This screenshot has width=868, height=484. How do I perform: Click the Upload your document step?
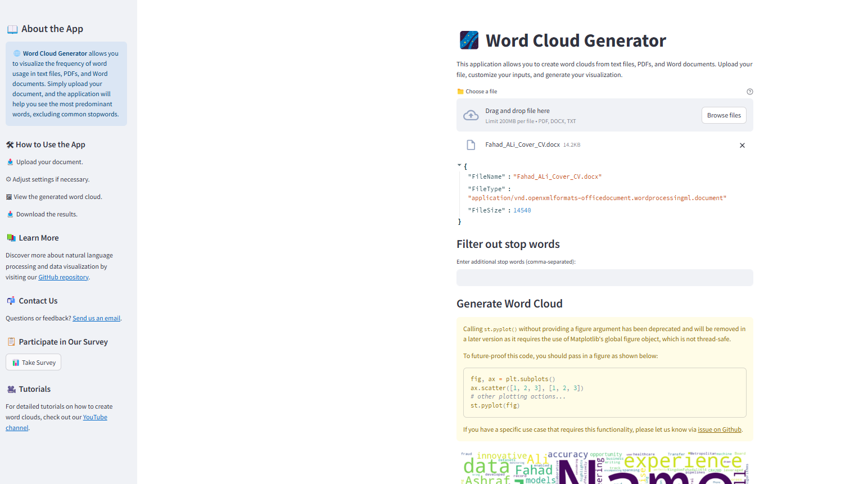tap(45, 162)
